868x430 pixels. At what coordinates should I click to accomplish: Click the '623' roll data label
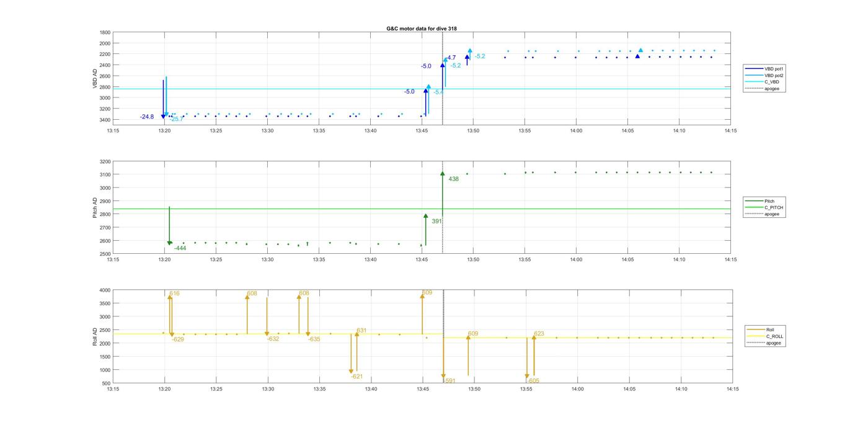(539, 334)
